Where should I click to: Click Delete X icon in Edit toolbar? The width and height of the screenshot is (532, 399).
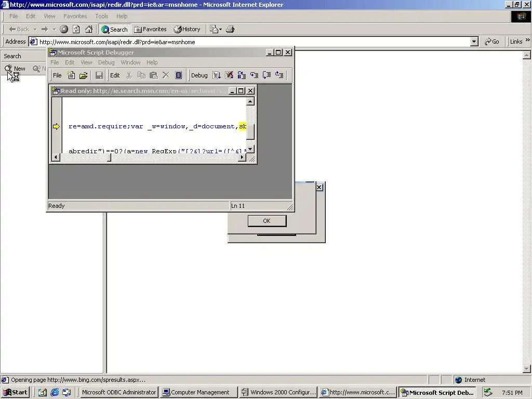[166, 75]
